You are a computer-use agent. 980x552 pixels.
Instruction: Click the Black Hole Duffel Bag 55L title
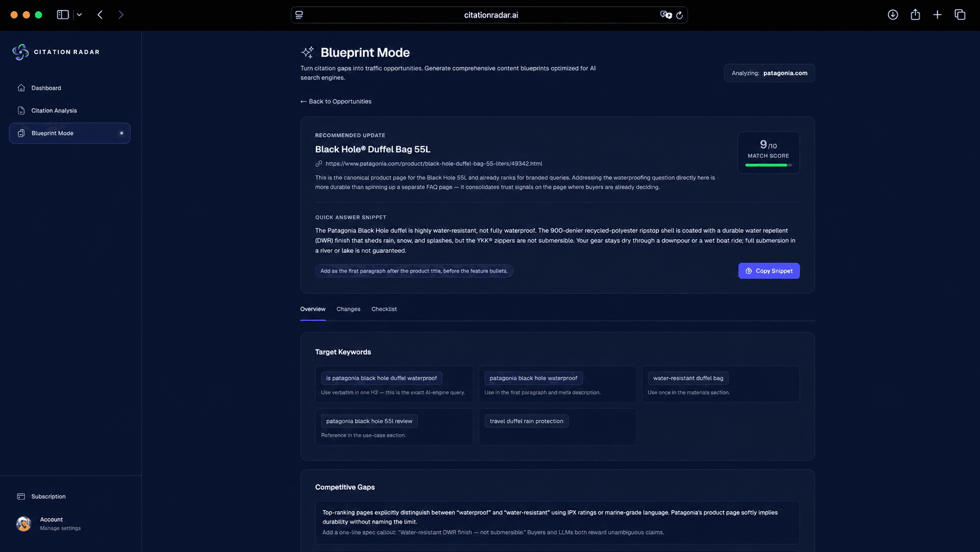point(373,150)
